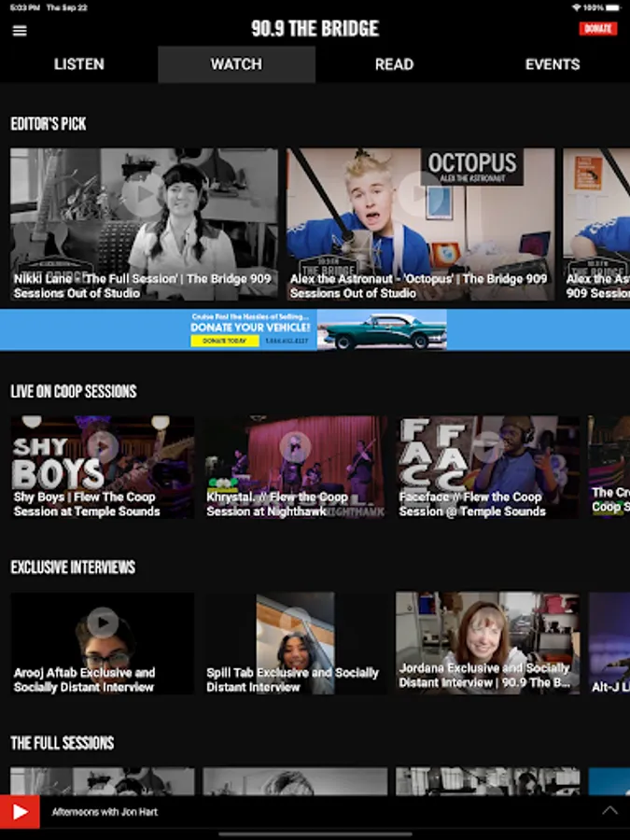630x840 pixels.
Task: Start live stream with red play button
Action: pos(20,812)
